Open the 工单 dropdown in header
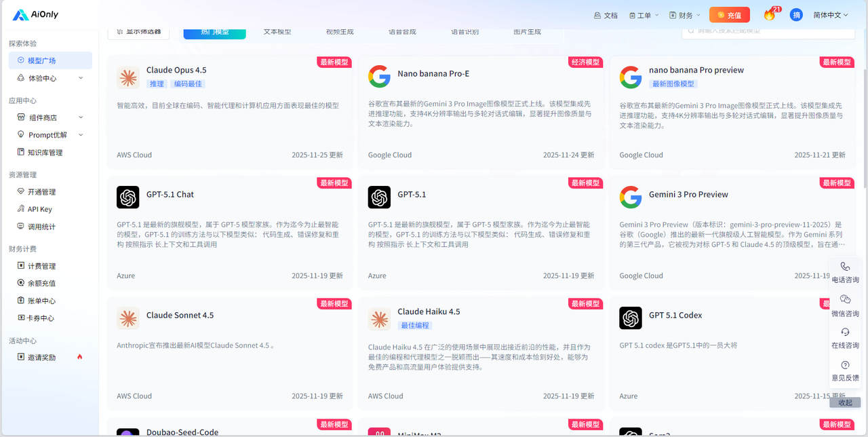This screenshot has width=868, height=437. click(x=644, y=15)
